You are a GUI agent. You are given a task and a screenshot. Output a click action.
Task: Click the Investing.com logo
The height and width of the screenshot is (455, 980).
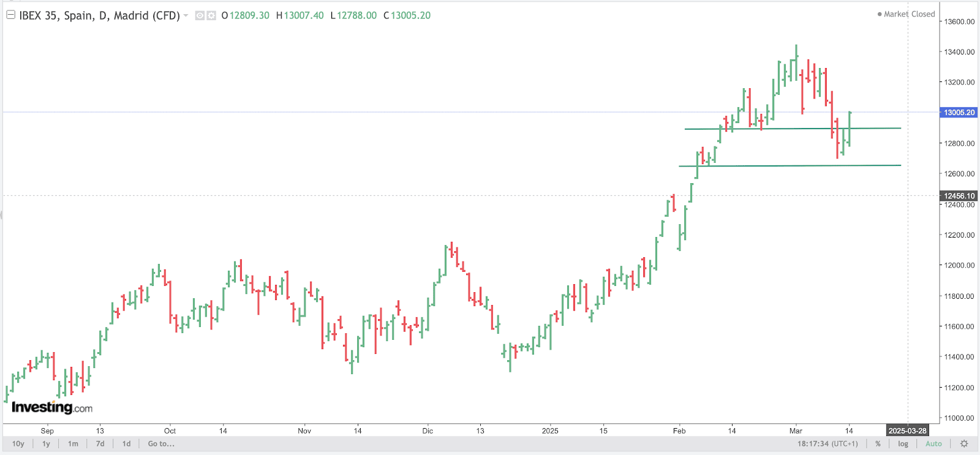(52, 407)
